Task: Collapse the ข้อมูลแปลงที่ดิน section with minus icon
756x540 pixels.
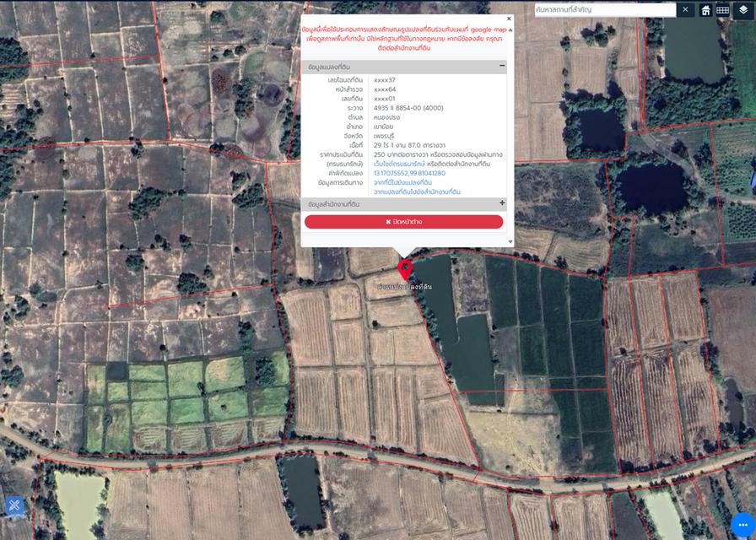Action: tap(502, 66)
